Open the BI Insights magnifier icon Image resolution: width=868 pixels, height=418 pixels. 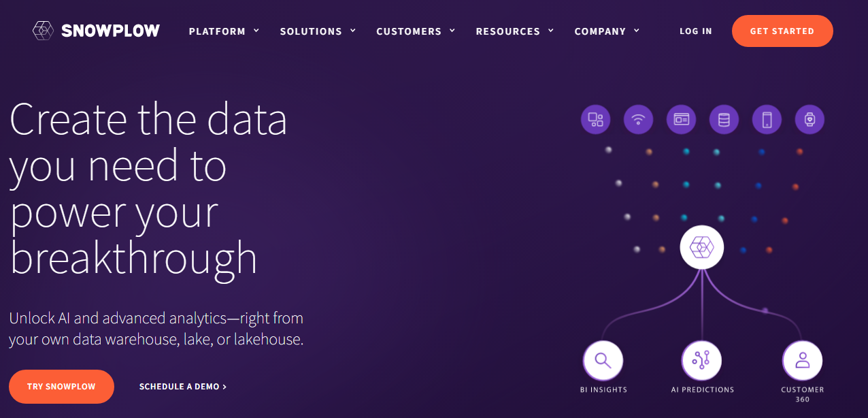point(603,360)
